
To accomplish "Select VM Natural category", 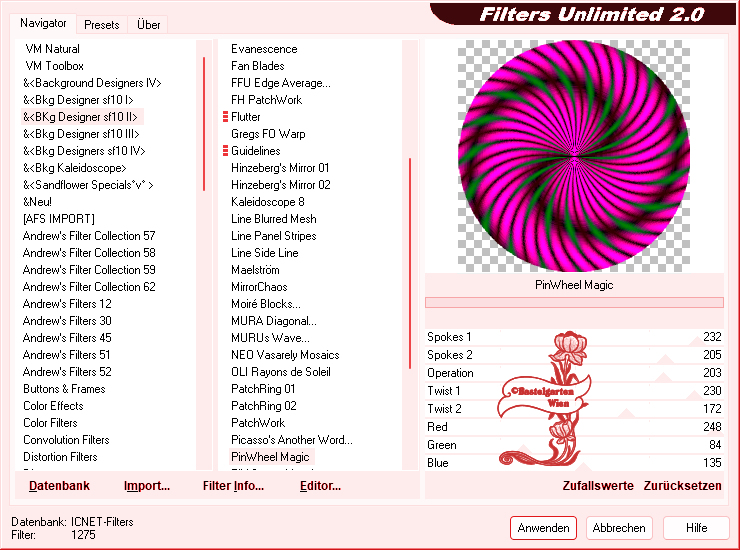I will [52, 49].
